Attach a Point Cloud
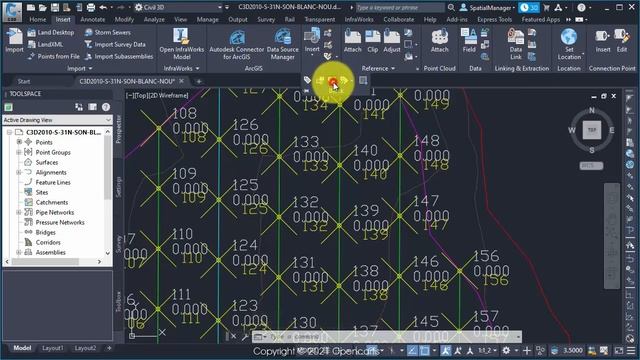The width and height of the screenshot is (640, 360). tap(440, 41)
